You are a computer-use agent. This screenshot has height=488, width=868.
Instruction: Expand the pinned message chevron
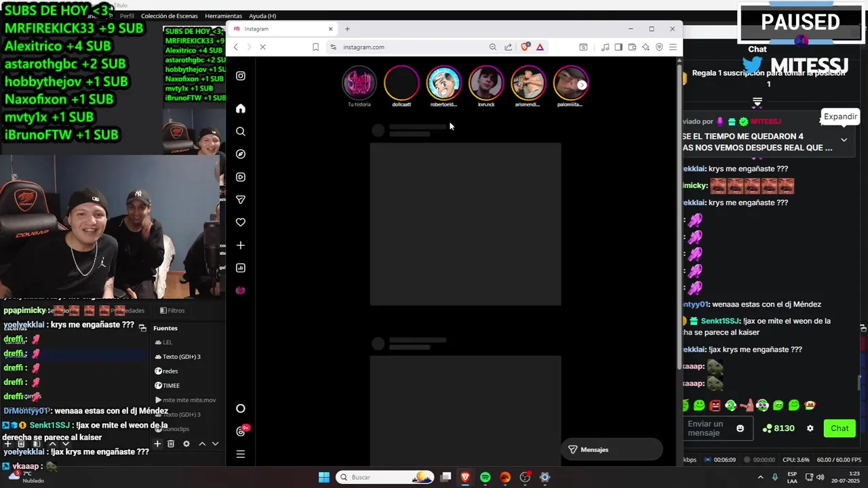pyautogui.click(x=844, y=140)
